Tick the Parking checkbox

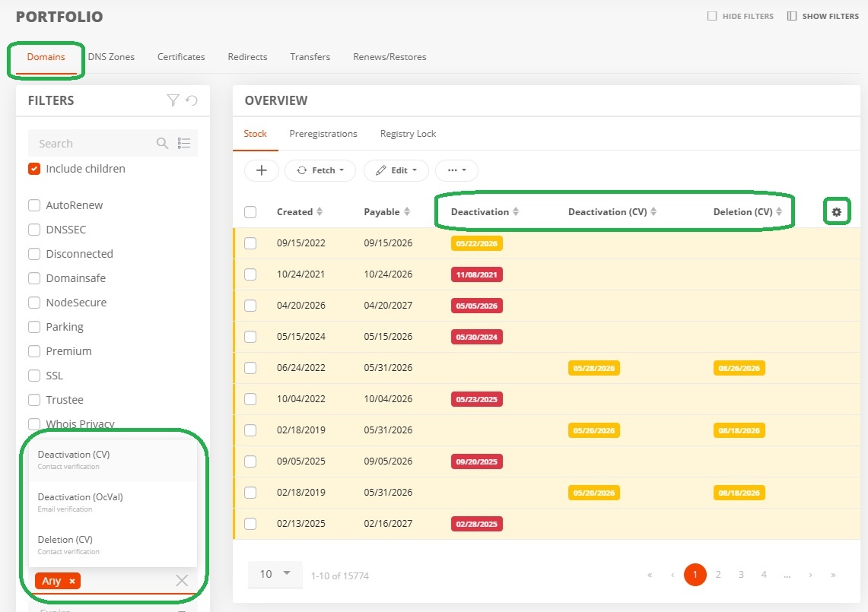pos(34,327)
